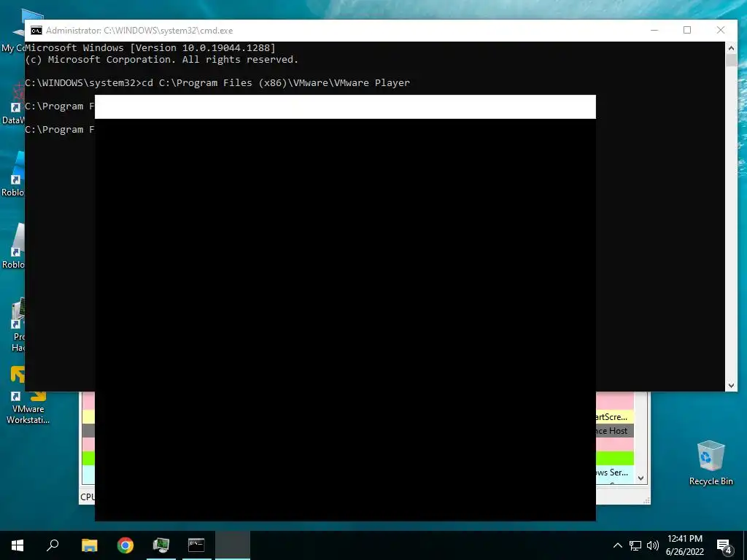Viewport: 747px width, 560px height.
Task: Open the network status tray icon
Action: coord(635,545)
